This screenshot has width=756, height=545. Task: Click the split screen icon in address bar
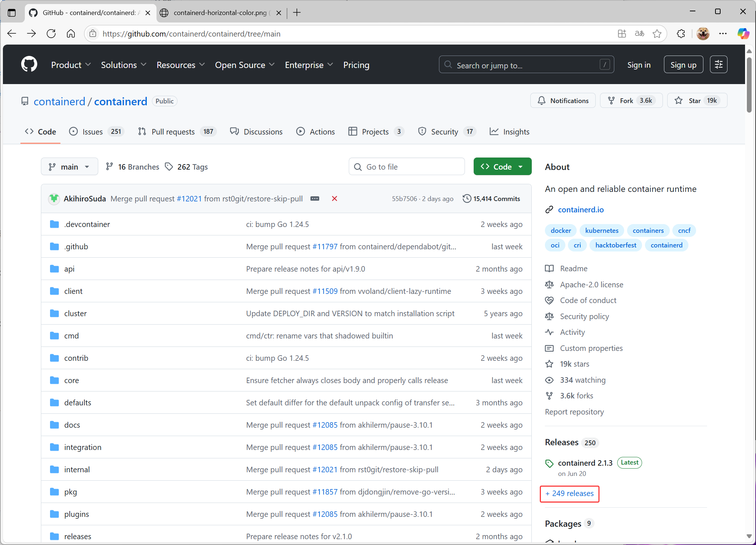622,34
